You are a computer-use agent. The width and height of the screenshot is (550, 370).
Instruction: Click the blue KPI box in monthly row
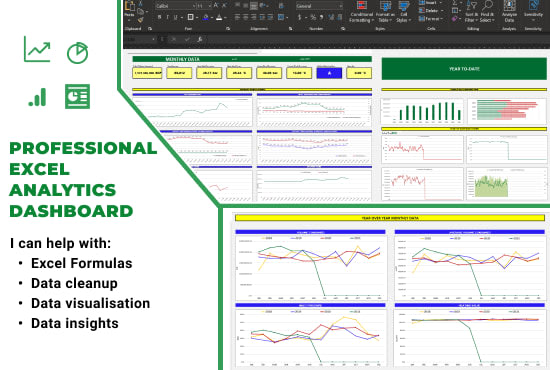(x=329, y=73)
